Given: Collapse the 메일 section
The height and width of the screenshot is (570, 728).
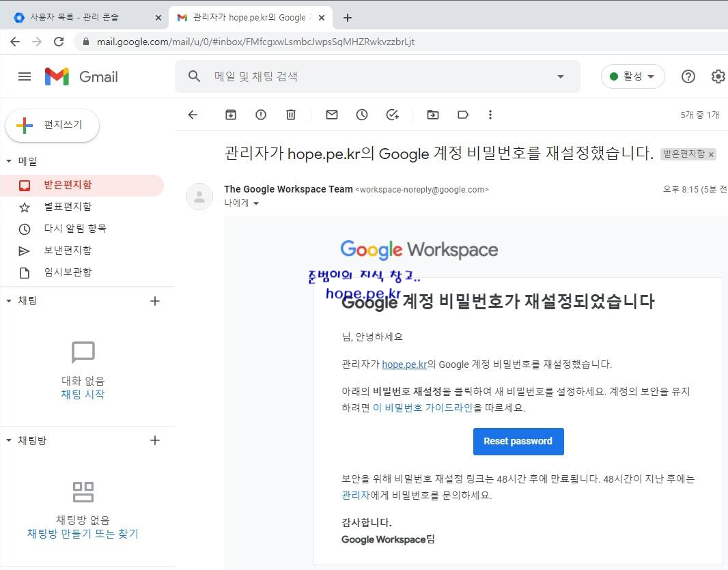Looking at the screenshot, I should pyautogui.click(x=9, y=161).
